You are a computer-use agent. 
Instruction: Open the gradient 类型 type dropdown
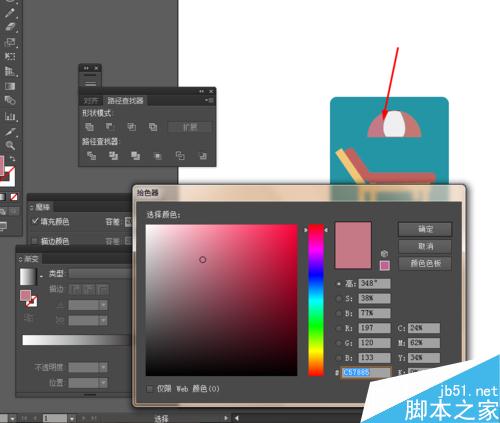[100, 274]
